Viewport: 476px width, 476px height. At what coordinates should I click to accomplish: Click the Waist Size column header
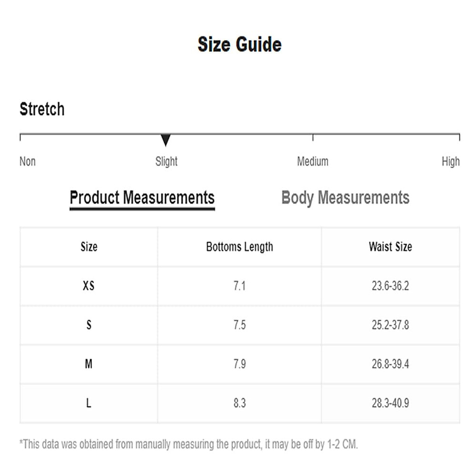[x=390, y=247]
